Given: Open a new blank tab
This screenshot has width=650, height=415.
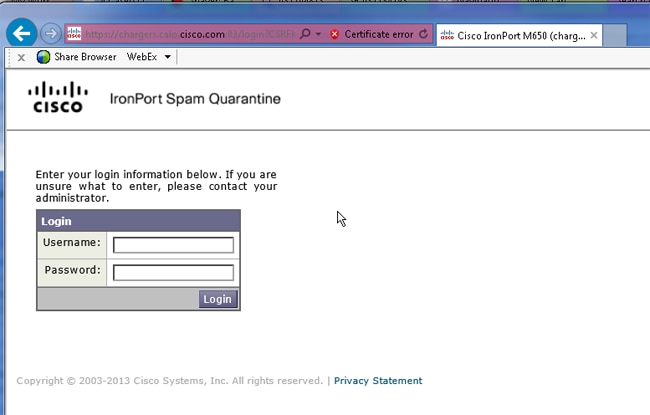Looking at the screenshot, I should pos(614,36).
